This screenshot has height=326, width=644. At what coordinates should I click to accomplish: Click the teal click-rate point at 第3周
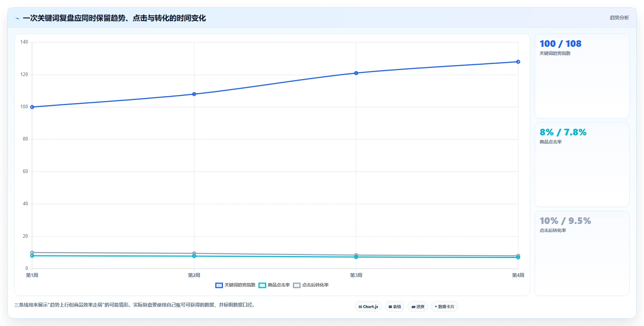pyautogui.click(x=356, y=257)
